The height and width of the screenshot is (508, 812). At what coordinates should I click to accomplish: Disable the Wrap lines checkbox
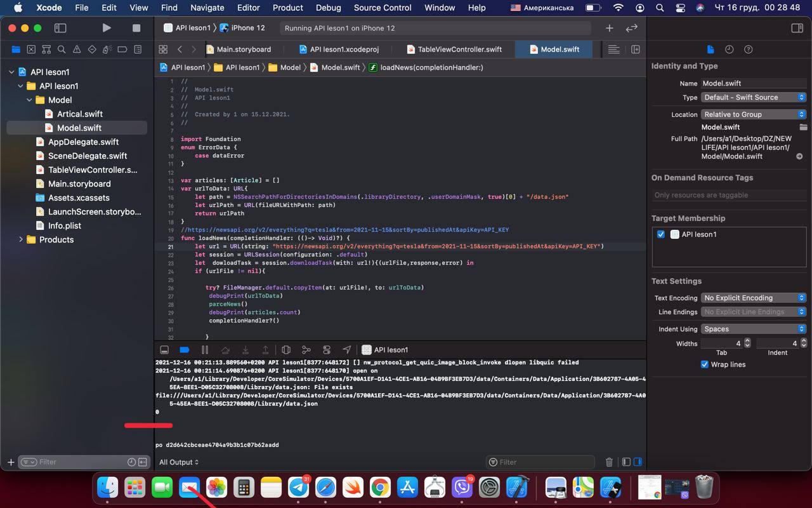(x=704, y=364)
